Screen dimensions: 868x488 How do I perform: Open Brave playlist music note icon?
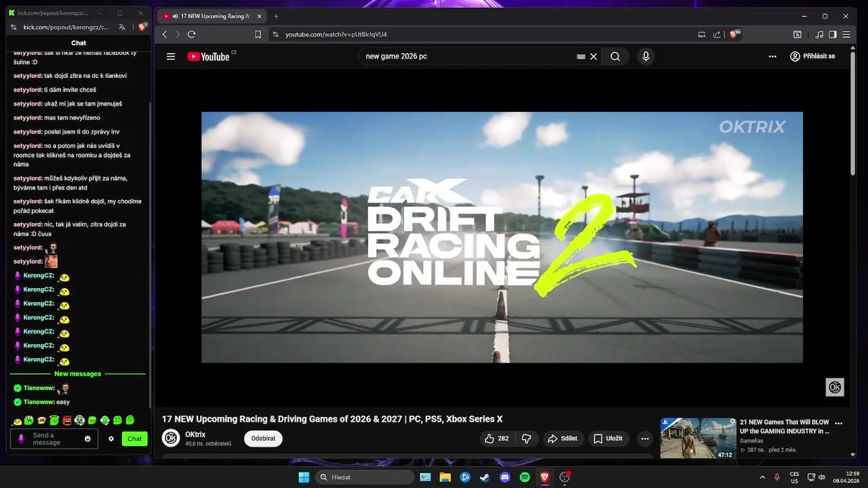pos(819,35)
